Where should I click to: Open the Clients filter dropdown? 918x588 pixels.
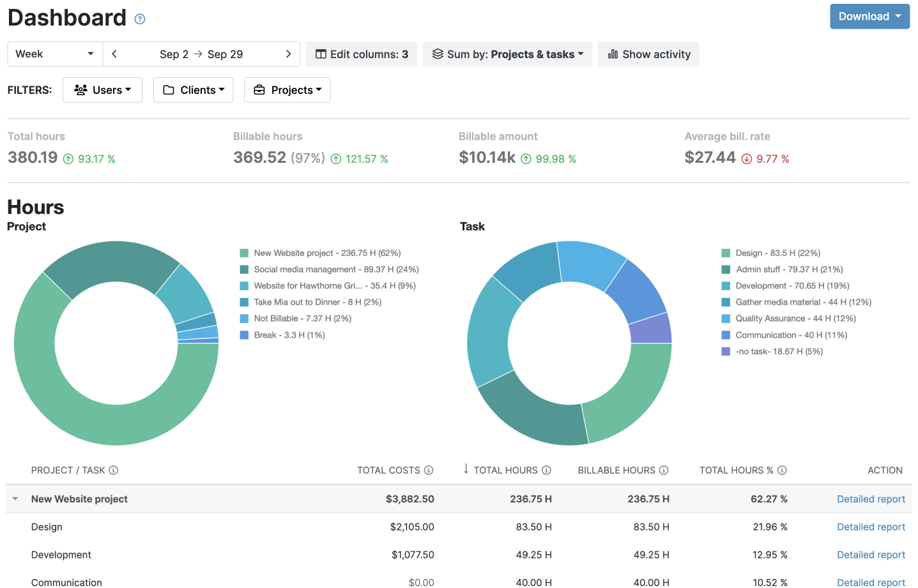[194, 90]
